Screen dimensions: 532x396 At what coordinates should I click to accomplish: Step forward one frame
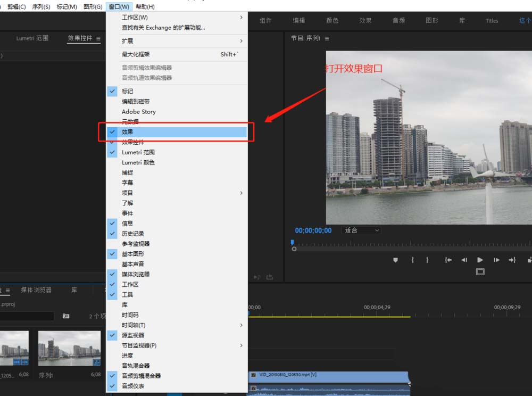pyautogui.click(x=496, y=260)
